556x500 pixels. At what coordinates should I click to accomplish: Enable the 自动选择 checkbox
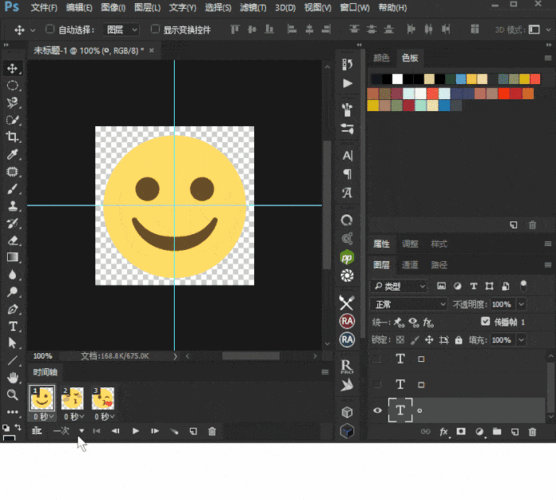[x=50, y=29]
